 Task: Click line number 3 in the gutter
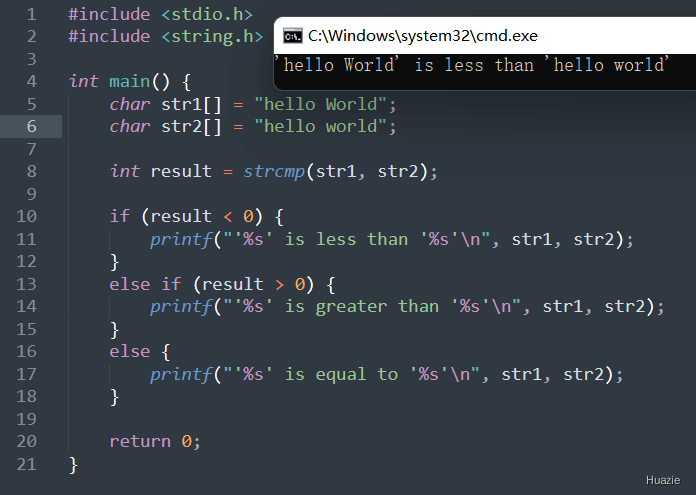click(32, 59)
